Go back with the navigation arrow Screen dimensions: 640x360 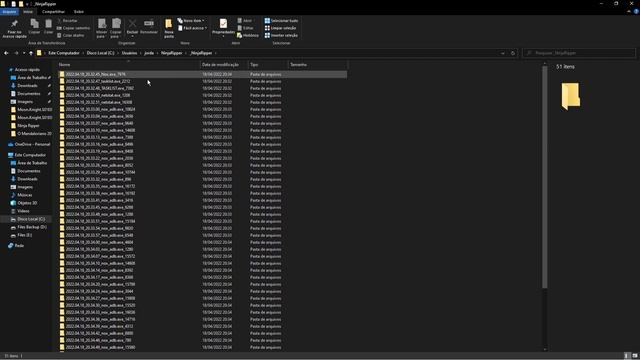click(6, 53)
